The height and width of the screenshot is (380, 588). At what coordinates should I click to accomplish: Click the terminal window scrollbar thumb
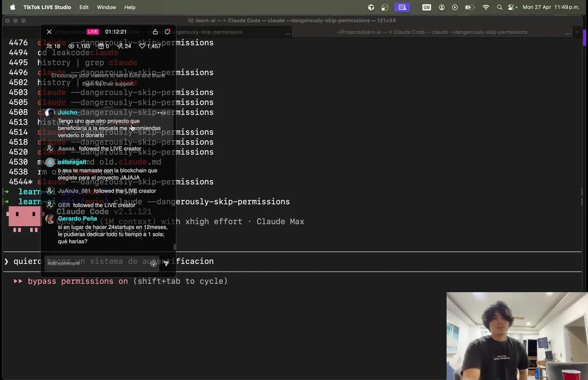pos(585,38)
